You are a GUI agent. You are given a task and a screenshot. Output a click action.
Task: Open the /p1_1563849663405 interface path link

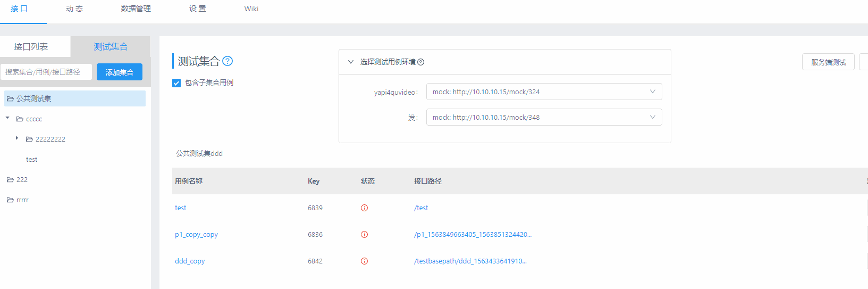click(473, 235)
